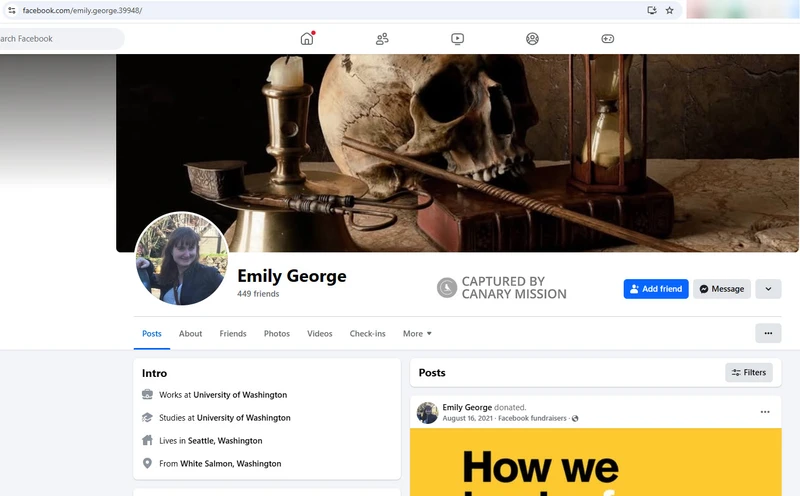
Task: Open the White Salmon, Washington link
Action: coord(231,464)
